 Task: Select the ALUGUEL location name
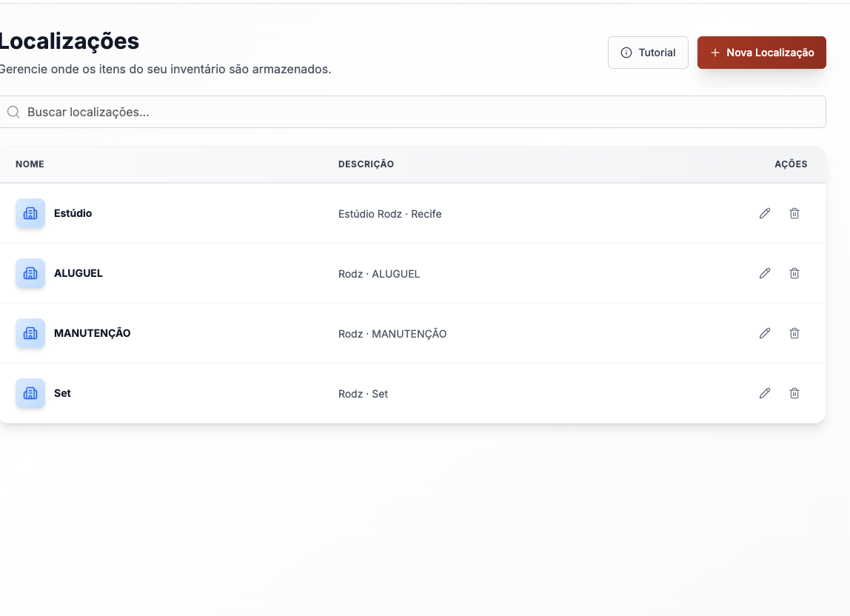78,273
